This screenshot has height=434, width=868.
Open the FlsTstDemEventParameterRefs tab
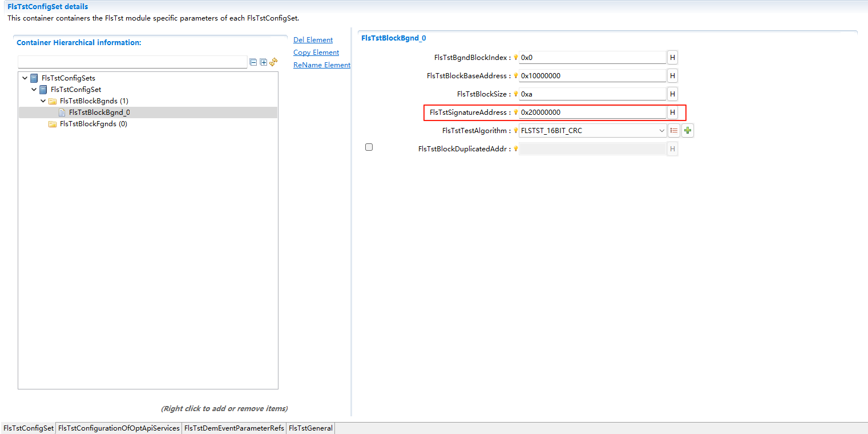[233, 428]
